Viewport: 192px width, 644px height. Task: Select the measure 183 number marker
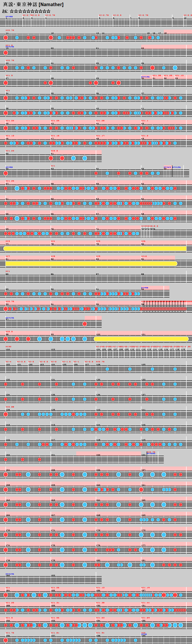click(x=53, y=575)
